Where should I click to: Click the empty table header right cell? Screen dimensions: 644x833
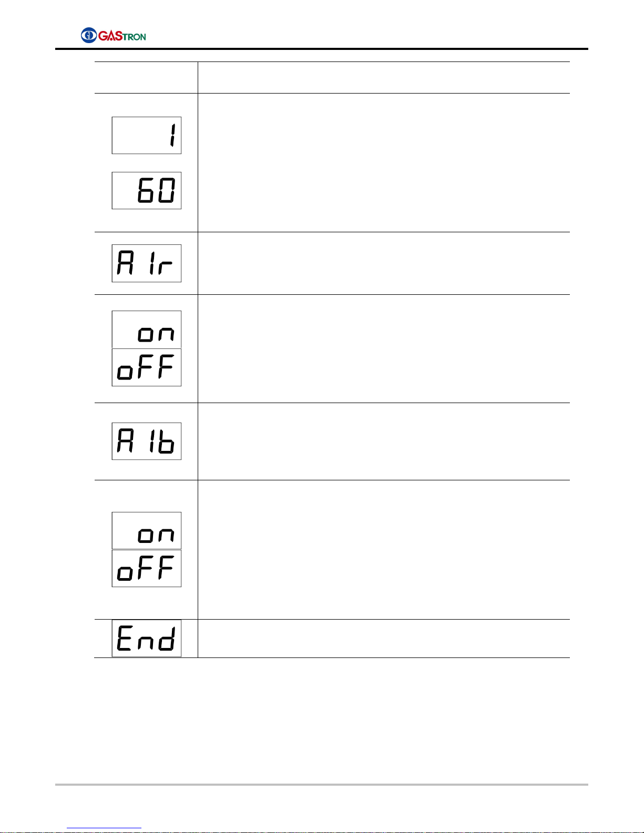click(384, 78)
